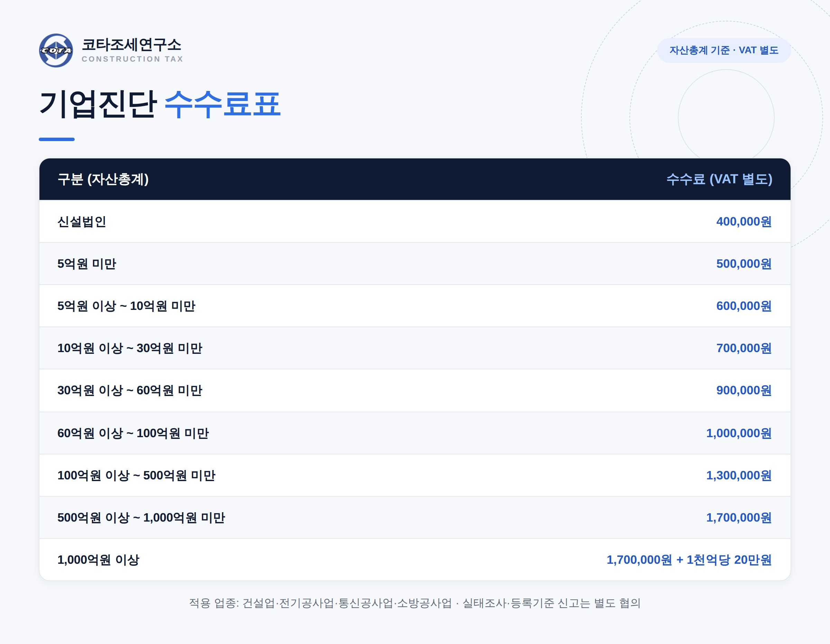Select the 30억원 이상 ~ 60억원 미만 row
Screen dimensions: 830x644
click(x=415, y=390)
